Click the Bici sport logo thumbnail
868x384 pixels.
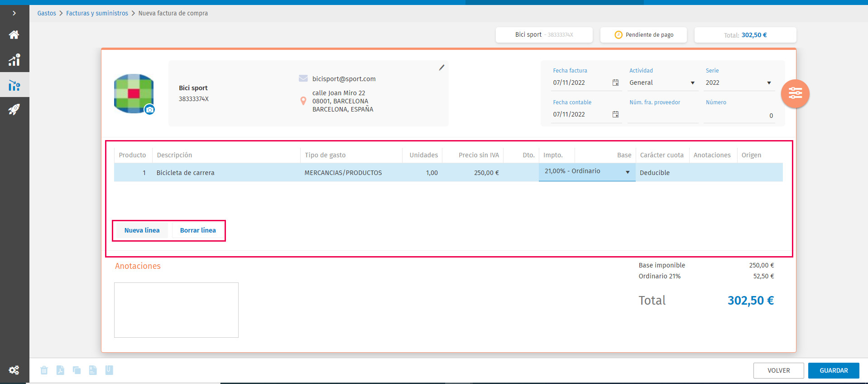134,93
